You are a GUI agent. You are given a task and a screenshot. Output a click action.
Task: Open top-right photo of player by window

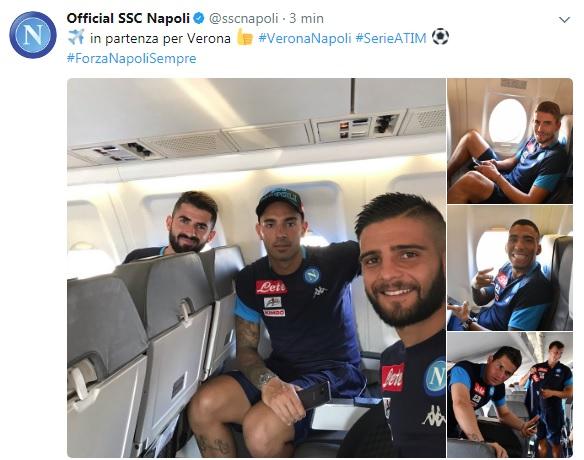pos(510,141)
